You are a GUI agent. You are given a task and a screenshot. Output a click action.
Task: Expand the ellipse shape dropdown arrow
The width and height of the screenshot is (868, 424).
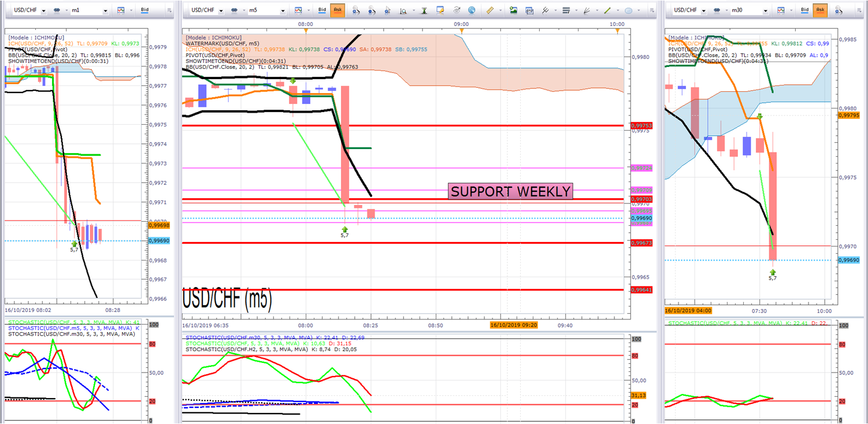coord(637,10)
